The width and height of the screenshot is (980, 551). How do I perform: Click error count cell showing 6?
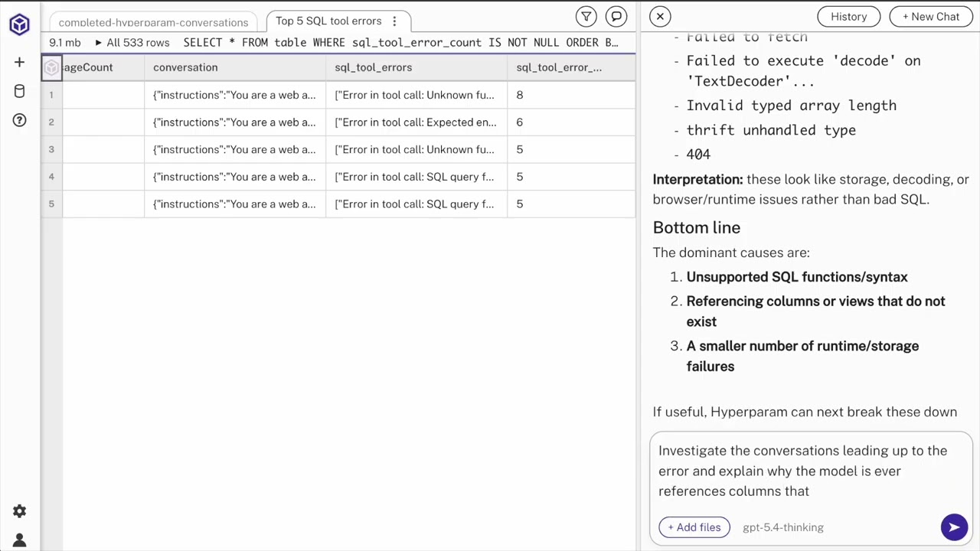(570, 122)
